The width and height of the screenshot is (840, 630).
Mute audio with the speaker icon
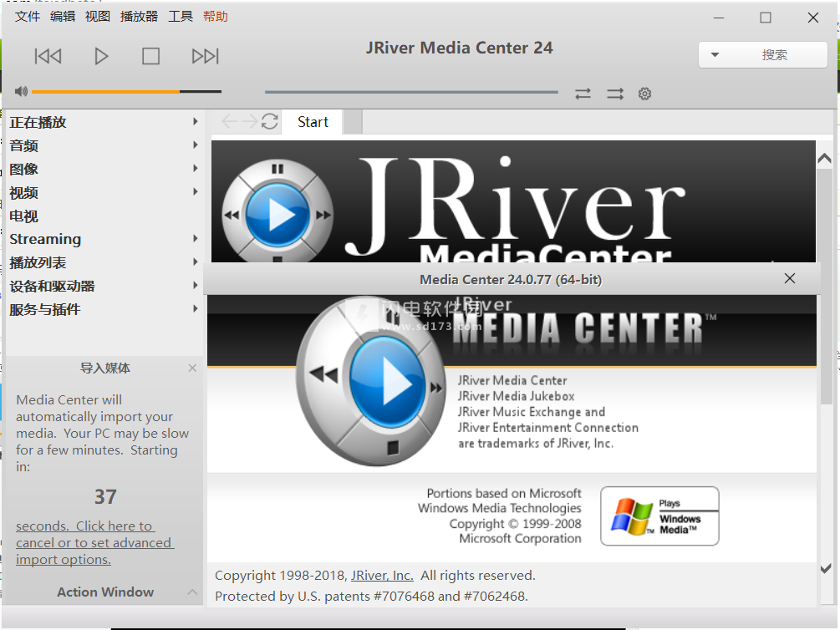21,92
